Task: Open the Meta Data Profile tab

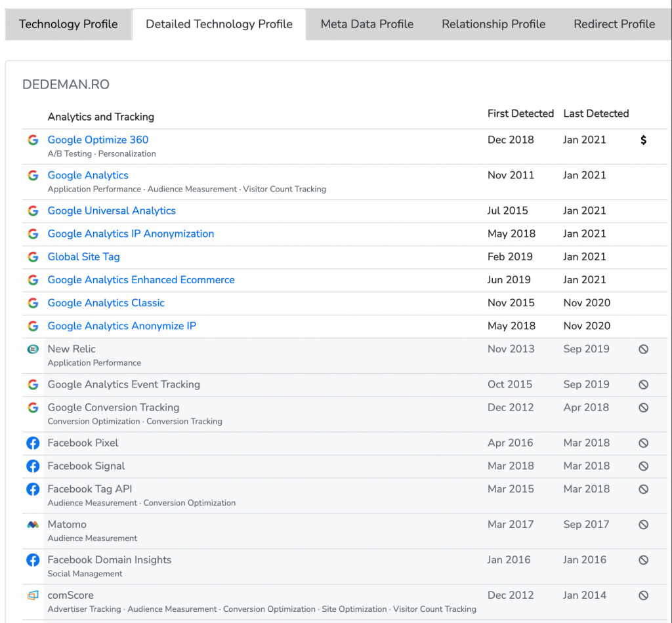Action: [x=367, y=24]
